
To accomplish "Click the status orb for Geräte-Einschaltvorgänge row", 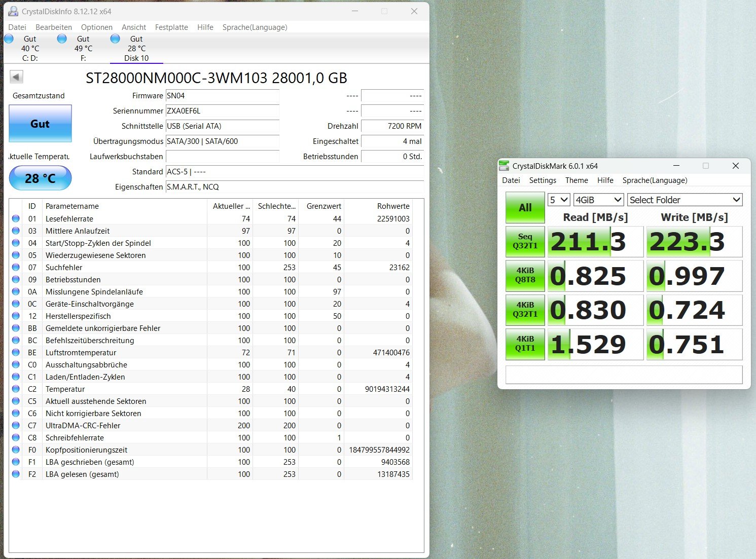I will (x=16, y=304).
